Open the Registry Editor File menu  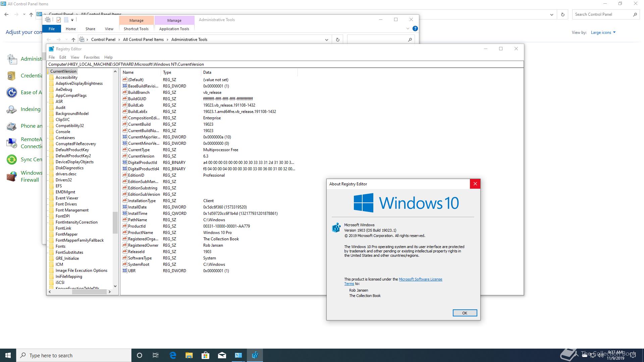(x=52, y=57)
